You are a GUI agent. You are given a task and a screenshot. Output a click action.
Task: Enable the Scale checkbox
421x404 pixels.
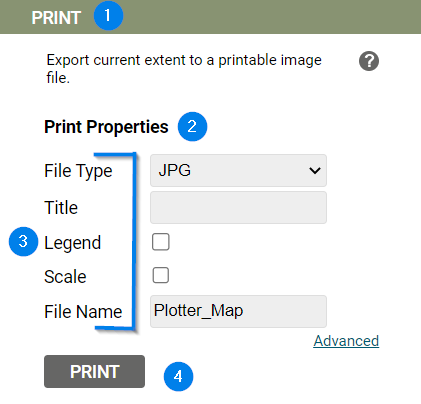tap(161, 275)
